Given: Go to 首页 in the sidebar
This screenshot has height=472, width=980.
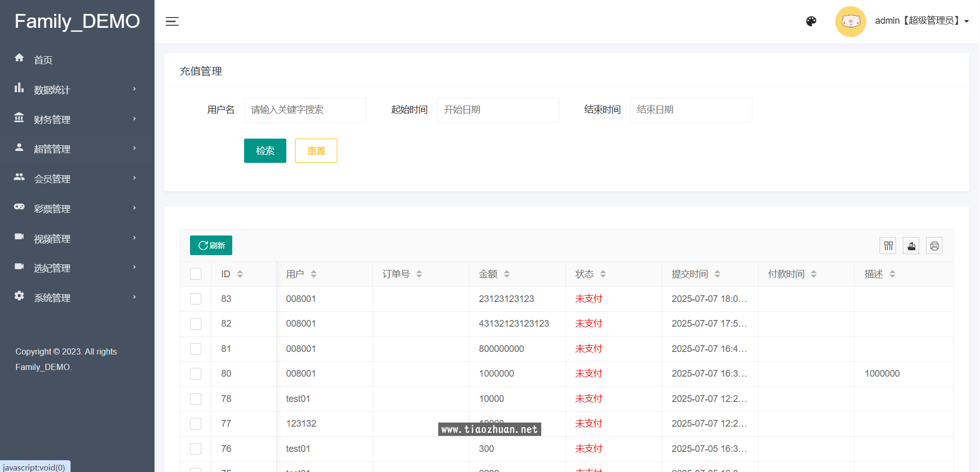Looking at the screenshot, I should 43,60.
